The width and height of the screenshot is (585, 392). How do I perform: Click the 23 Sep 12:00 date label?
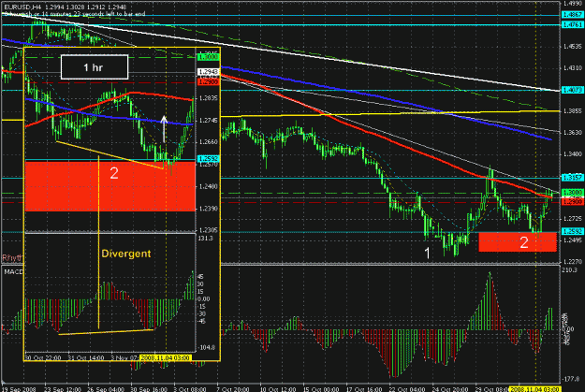(63, 389)
